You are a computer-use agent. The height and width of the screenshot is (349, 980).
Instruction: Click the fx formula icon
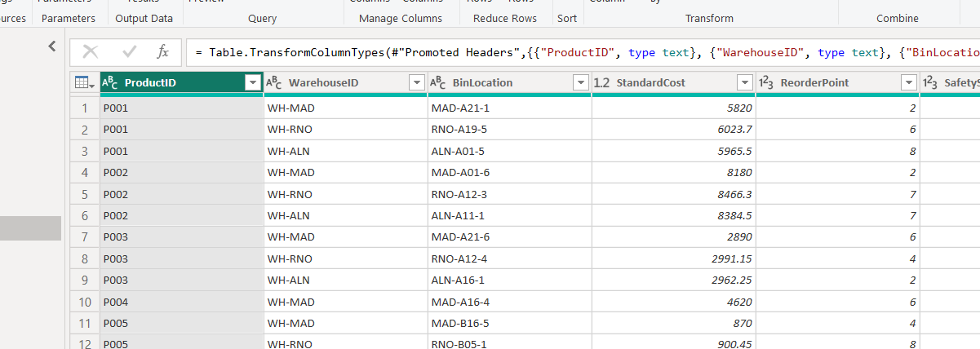click(x=162, y=51)
